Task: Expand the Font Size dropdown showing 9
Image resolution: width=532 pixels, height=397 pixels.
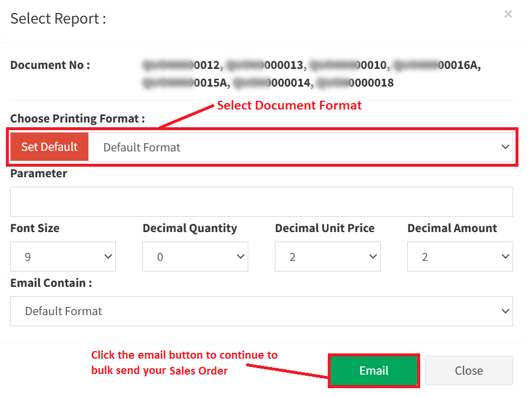Action: pos(63,257)
